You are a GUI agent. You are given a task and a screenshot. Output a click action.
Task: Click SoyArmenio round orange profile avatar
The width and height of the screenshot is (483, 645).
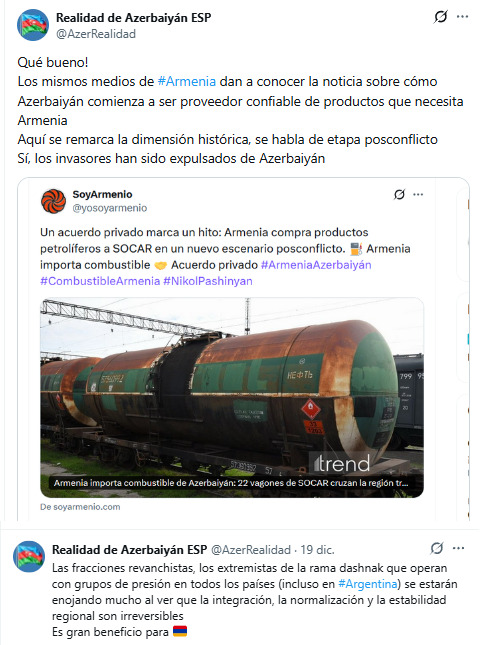point(53,201)
